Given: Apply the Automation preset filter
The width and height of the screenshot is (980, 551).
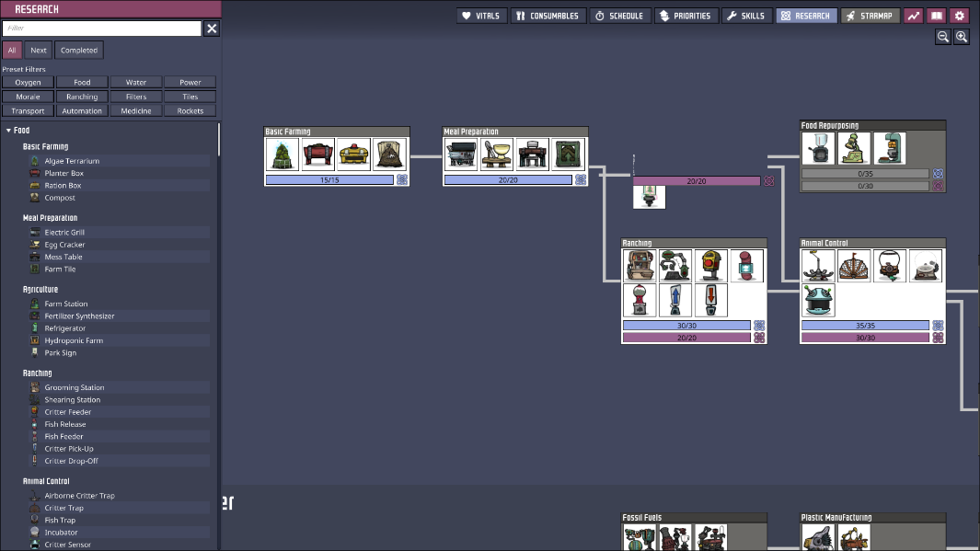Looking at the screenshot, I should [82, 111].
